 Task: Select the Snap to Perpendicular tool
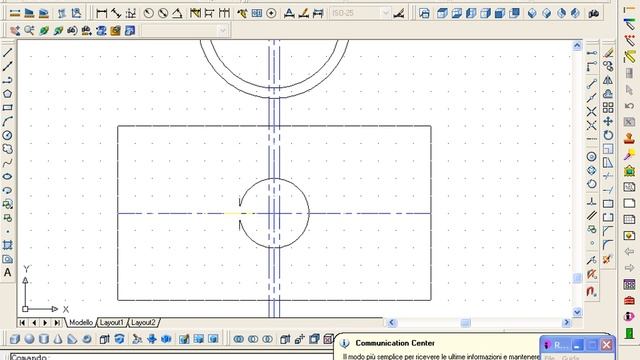tap(592, 202)
